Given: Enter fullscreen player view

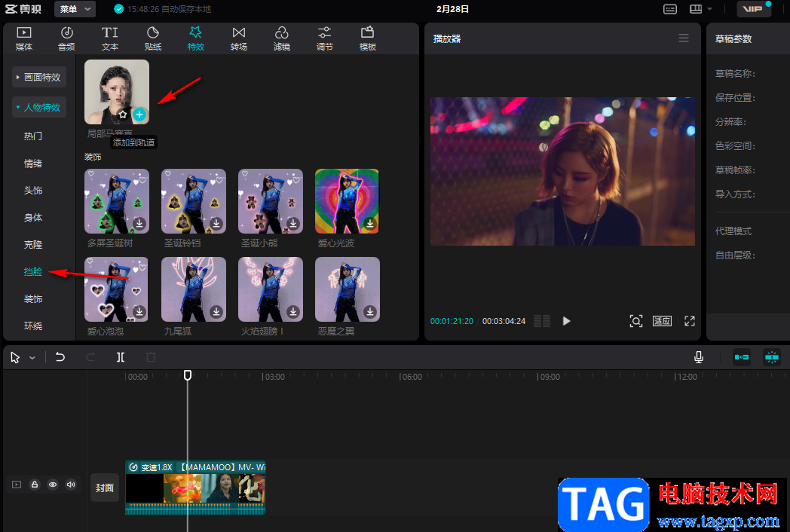Looking at the screenshot, I should (x=690, y=321).
